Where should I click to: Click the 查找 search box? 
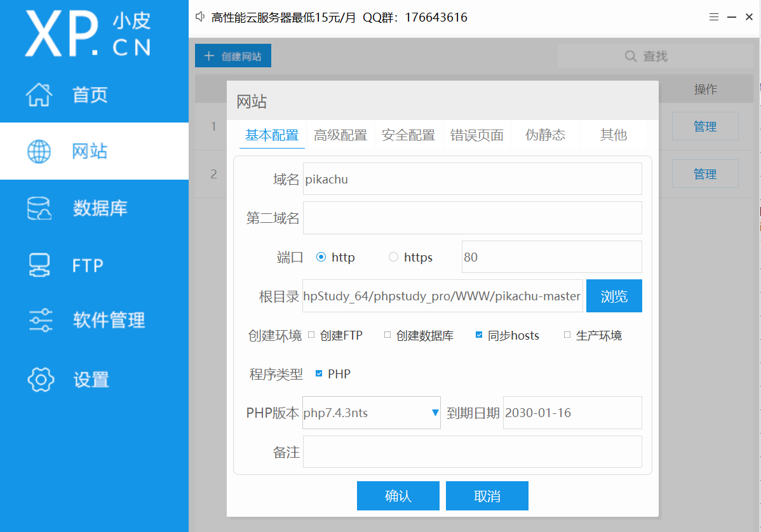(x=655, y=57)
